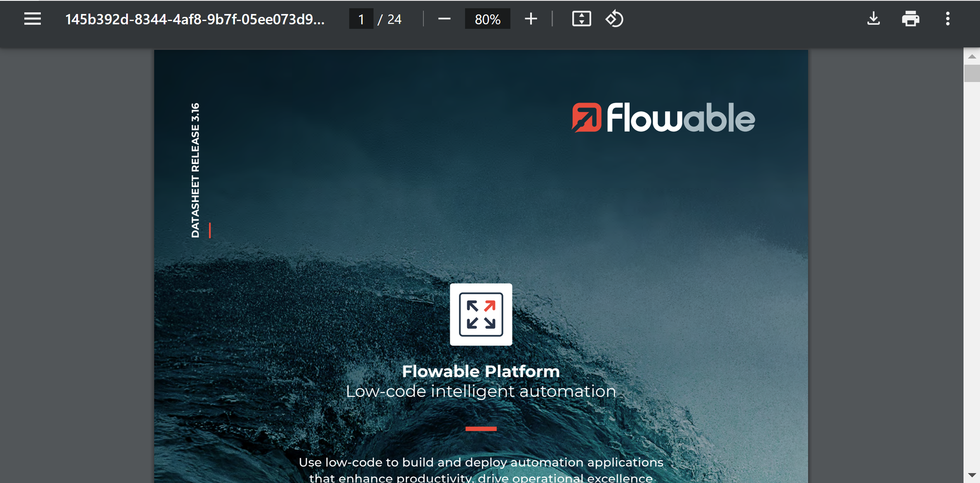Viewport: 980px width, 483px height.
Task: Click the scrollbar down arrow
Action: 972,475
